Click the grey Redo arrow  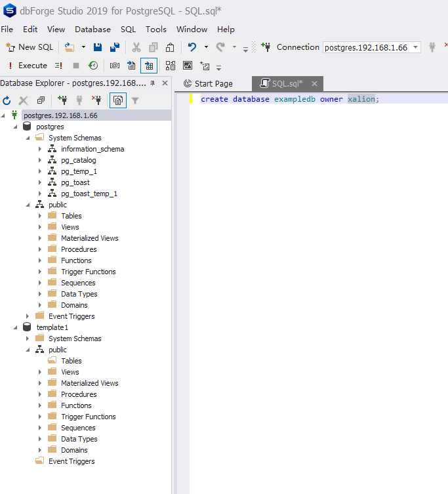click(x=220, y=47)
